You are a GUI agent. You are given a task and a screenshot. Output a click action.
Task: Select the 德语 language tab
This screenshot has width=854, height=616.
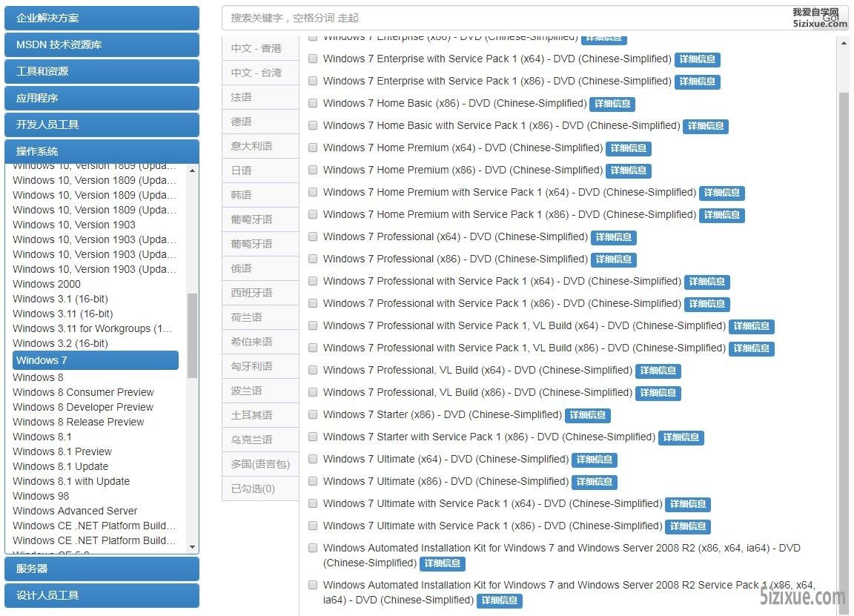click(260, 122)
